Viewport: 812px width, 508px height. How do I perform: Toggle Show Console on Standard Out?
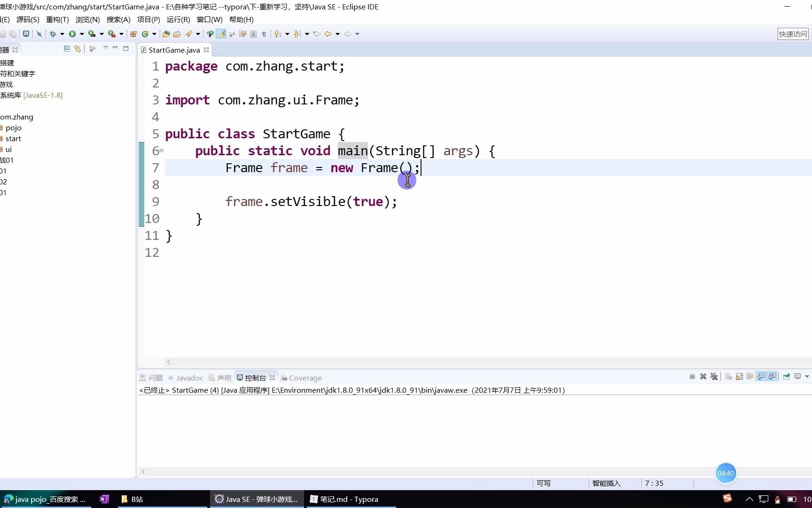tap(761, 376)
